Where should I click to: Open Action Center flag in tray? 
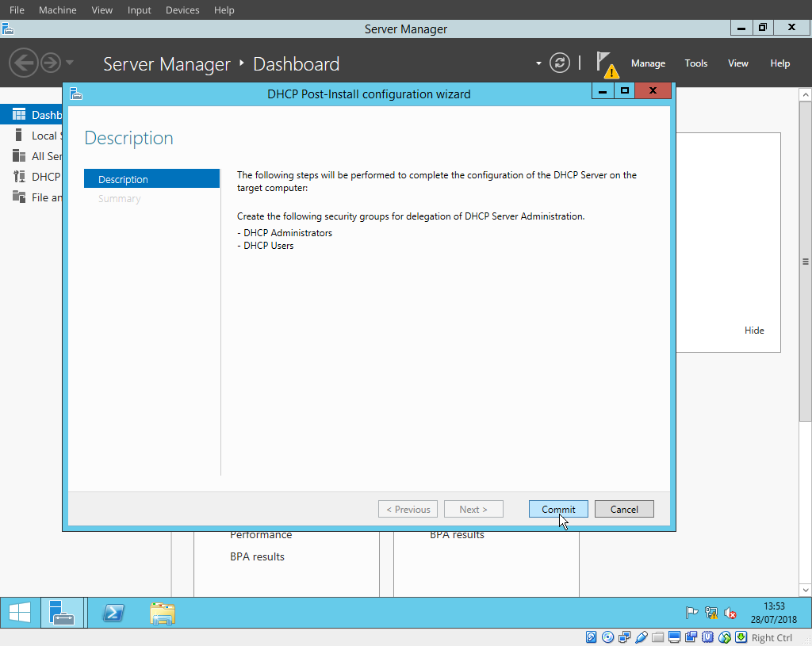coord(691,613)
